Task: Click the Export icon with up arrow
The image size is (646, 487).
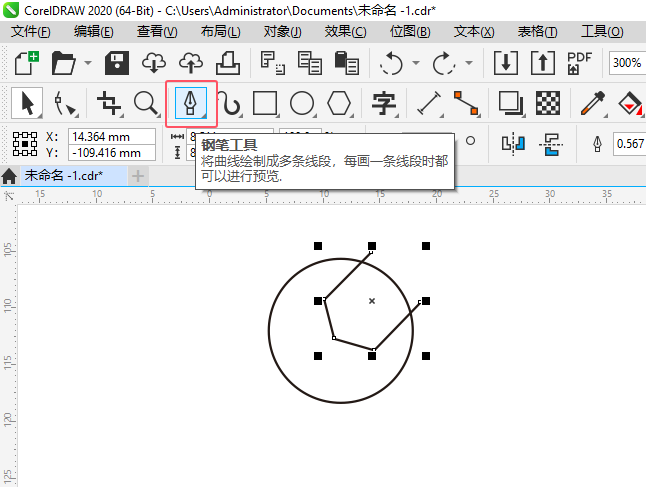Action: pos(543,63)
